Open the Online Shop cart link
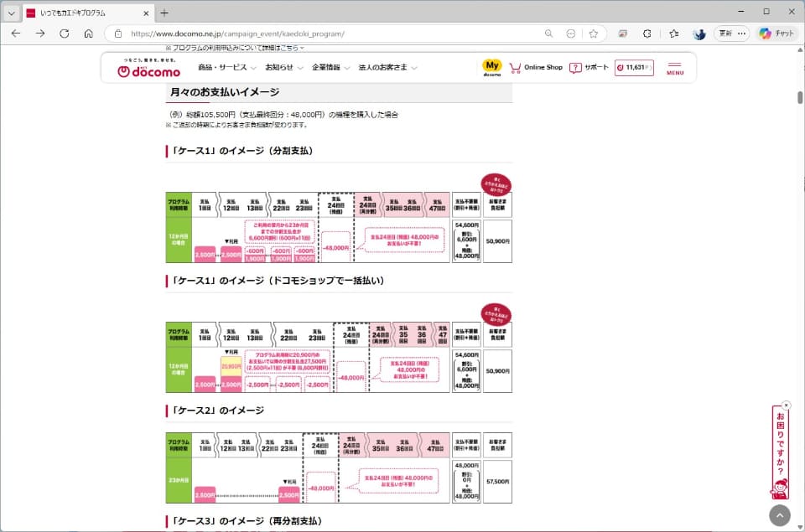Image resolution: width=805 pixels, height=532 pixels. [536, 67]
